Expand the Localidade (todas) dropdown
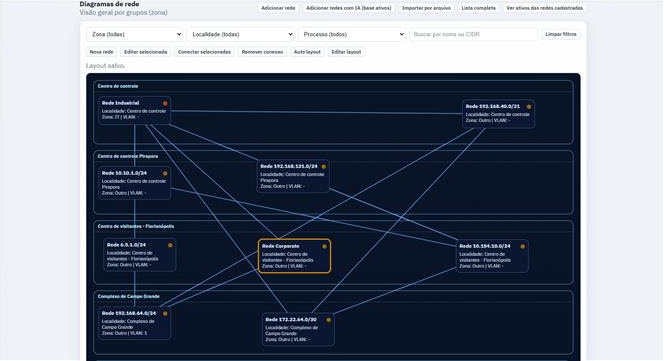 click(241, 34)
